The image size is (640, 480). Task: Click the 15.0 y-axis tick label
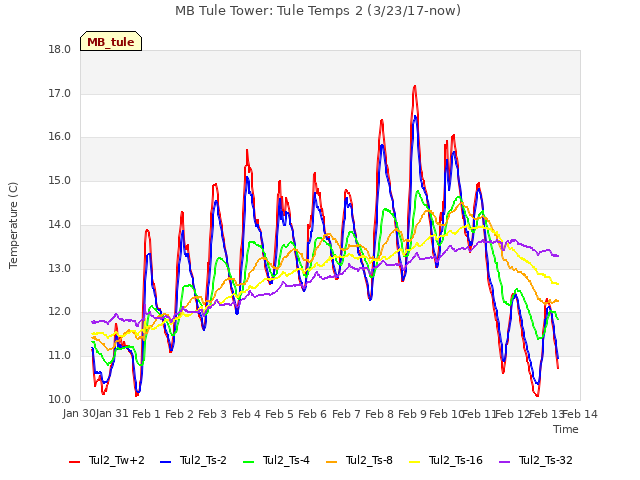coord(60,180)
